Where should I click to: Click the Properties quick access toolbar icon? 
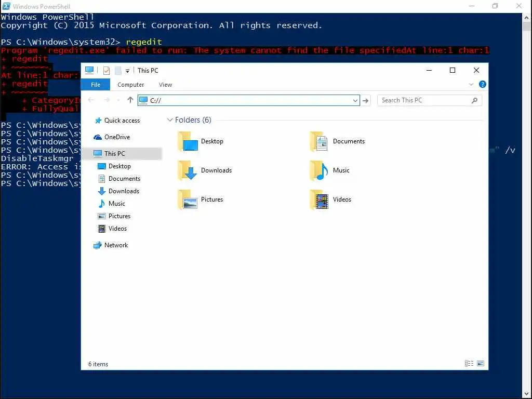pyautogui.click(x=107, y=71)
